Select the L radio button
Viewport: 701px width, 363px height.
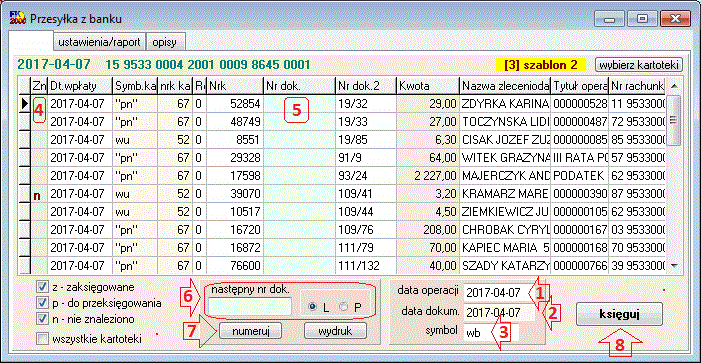[313, 307]
